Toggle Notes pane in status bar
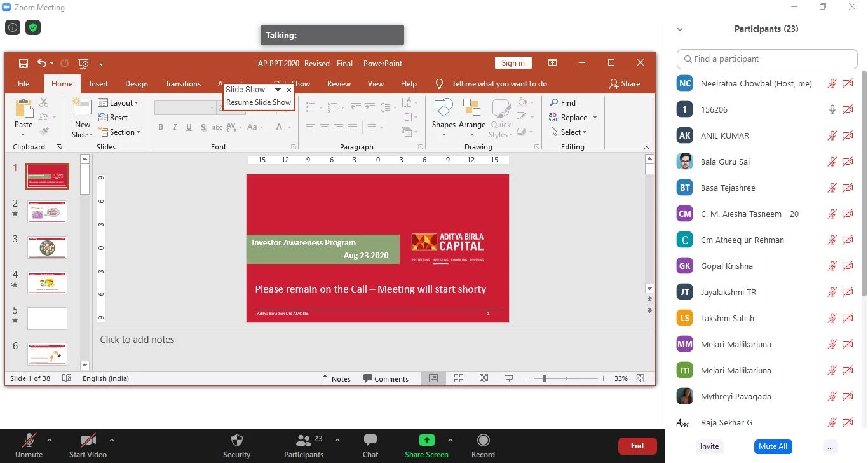 coord(336,378)
